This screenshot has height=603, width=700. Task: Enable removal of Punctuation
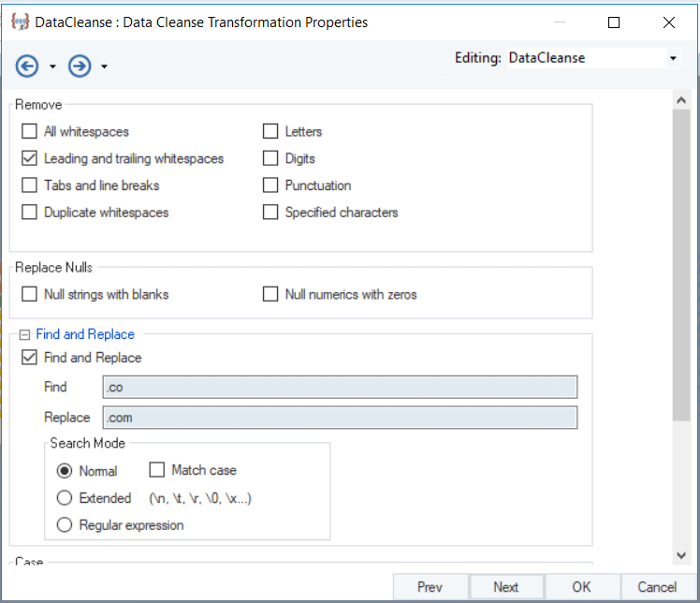[x=270, y=185]
